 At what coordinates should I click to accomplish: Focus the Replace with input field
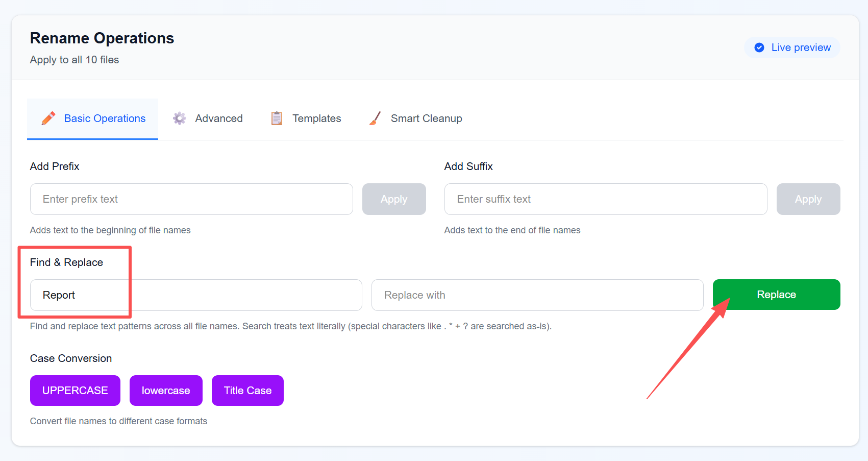[x=537, y=295]
